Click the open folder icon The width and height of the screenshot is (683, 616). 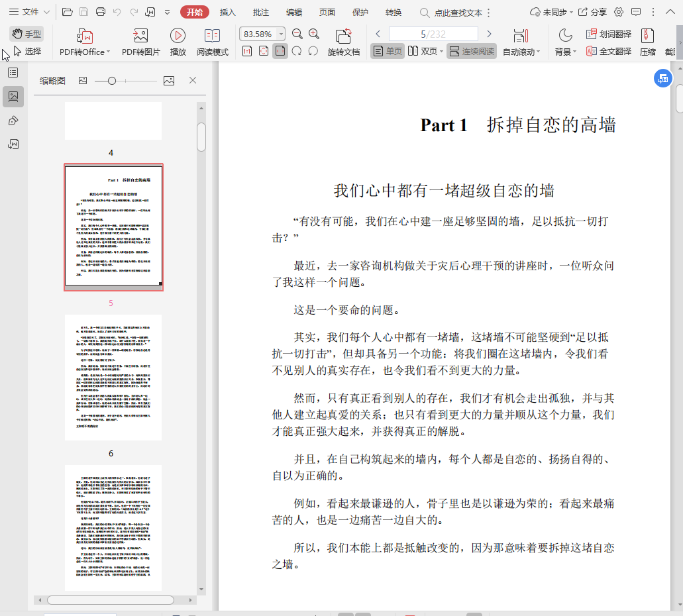point(67,12)
